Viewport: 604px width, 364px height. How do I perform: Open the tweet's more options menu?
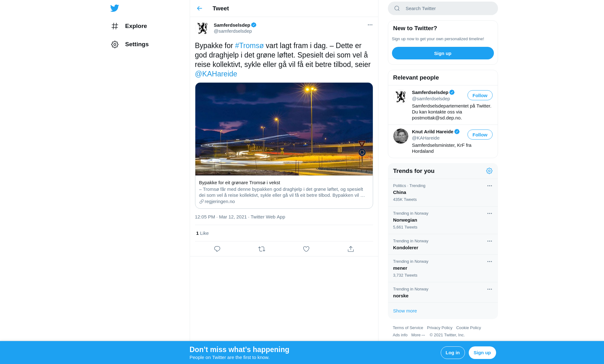(370, 25)
